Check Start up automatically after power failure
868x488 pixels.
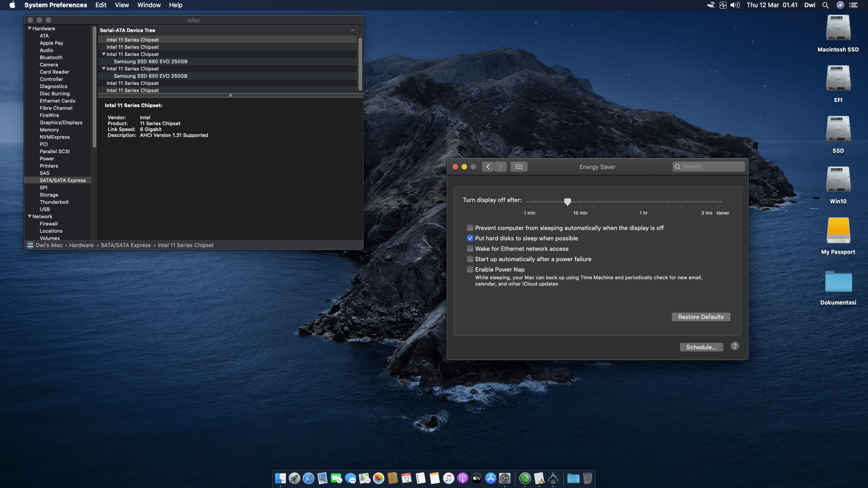click(x=470, y=259)
